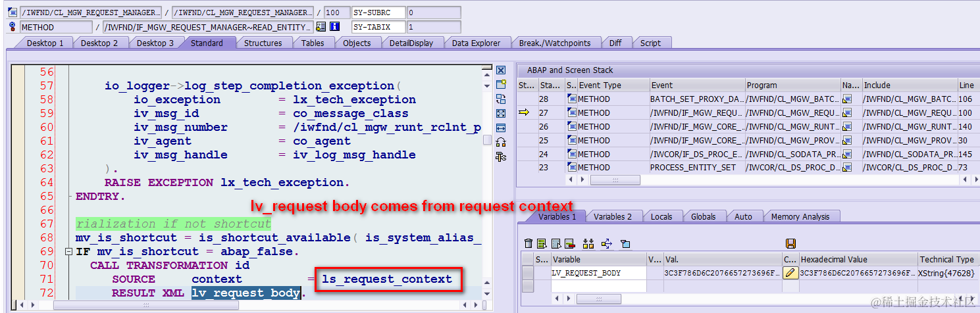Click the full-screen tool icon beside the editor
The width and height of the screenshot is (980, 313).
501,114
